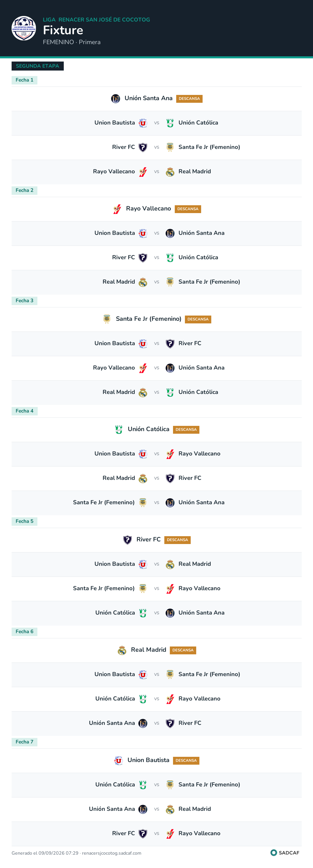Image resolution: width=313 pixels, height=868 pixels.
Task: Select the Fecha 3 label
Action: (24, 300)
